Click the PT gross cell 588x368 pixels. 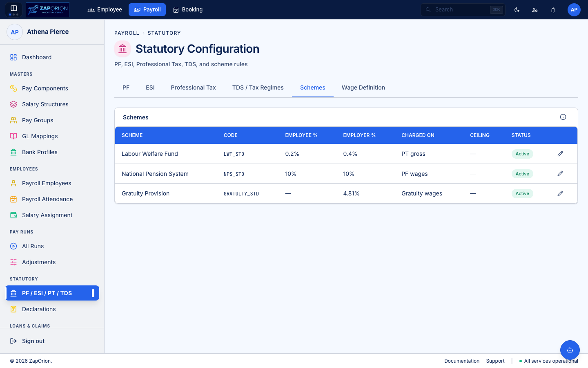[x=413, y=154]
